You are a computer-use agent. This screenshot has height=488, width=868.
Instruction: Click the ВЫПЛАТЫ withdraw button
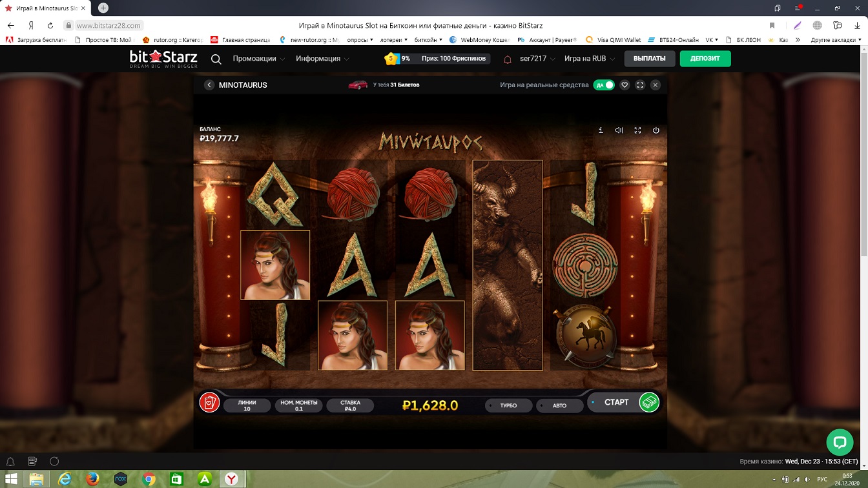point(650,59)
